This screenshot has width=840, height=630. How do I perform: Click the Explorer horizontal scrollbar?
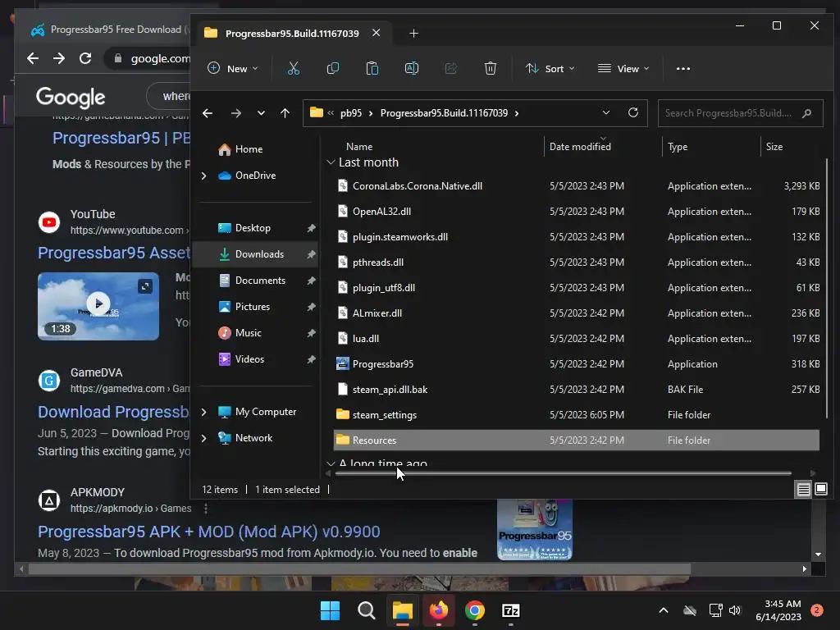tap(563, 473)
